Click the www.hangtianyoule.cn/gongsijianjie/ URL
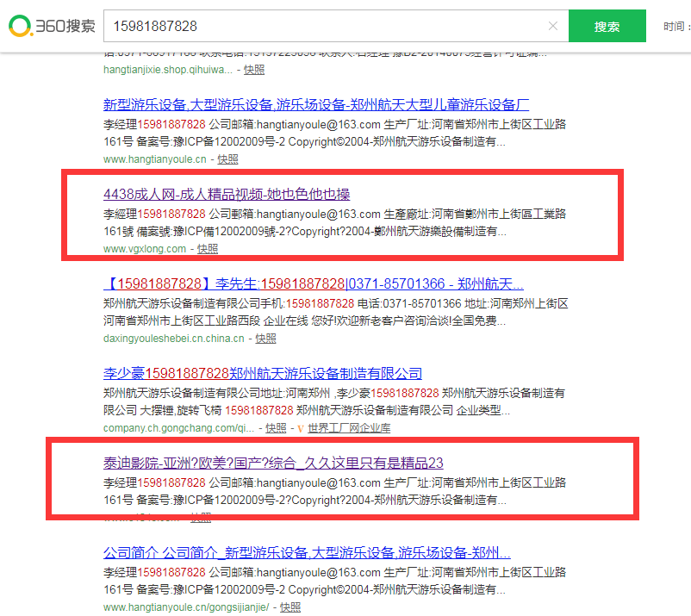 (186, 607)
